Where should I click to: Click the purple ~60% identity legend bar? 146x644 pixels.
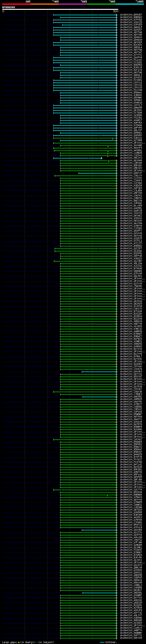73,4
